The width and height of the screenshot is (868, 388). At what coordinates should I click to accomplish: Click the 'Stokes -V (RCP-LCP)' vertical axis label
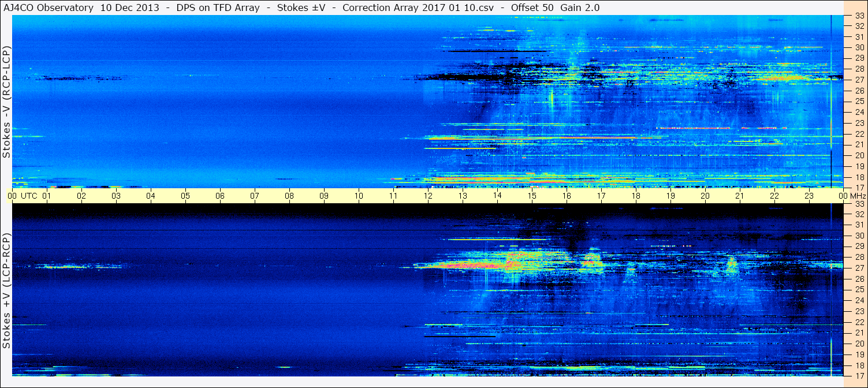point(6,102)
